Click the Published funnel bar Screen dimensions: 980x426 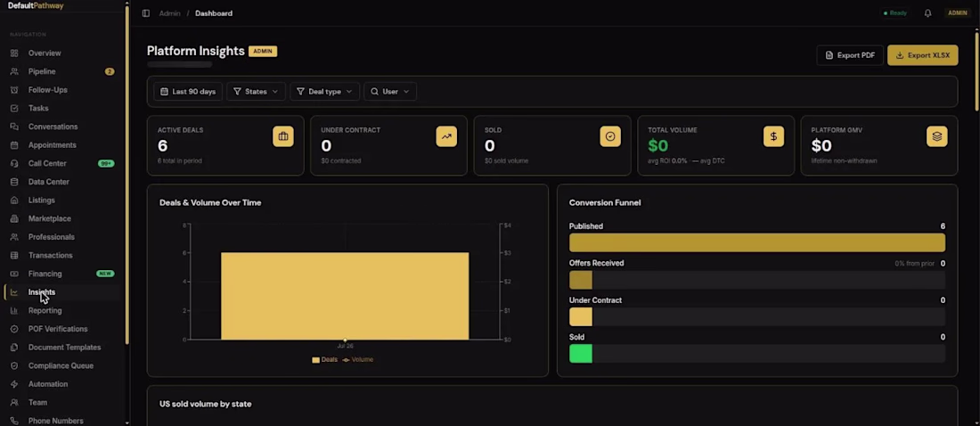(757, 242)
